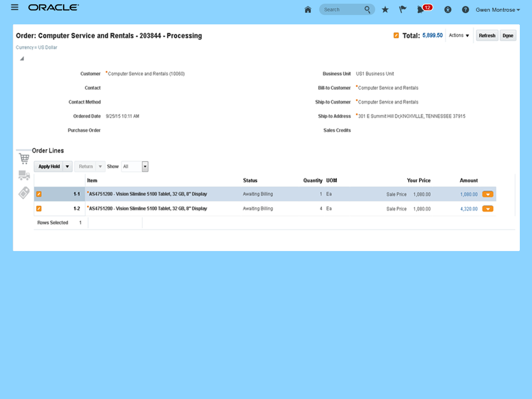The width and height of the screenshot is (532, 399).
Task: Open the price tag tab icon
Action: pos(24,193)
